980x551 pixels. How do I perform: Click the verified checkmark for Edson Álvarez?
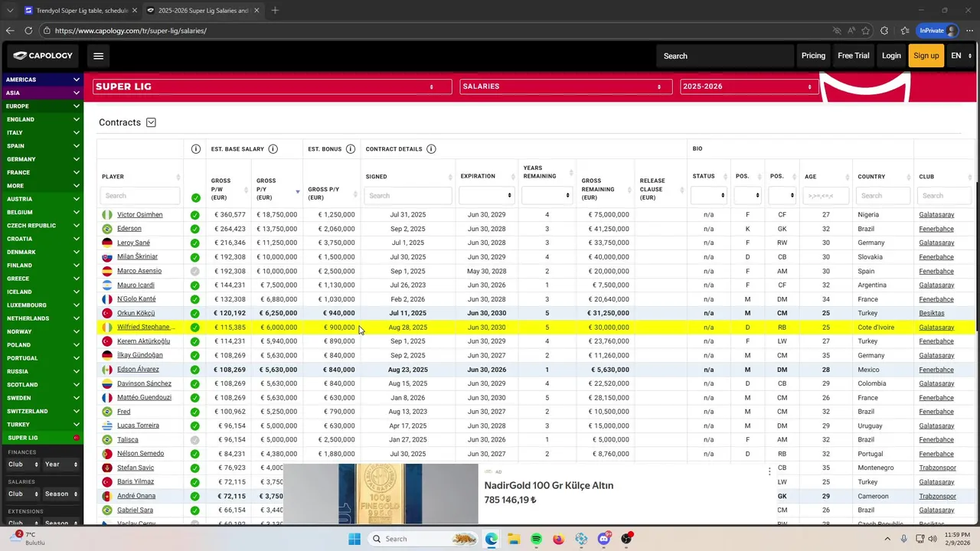(194, 370)
